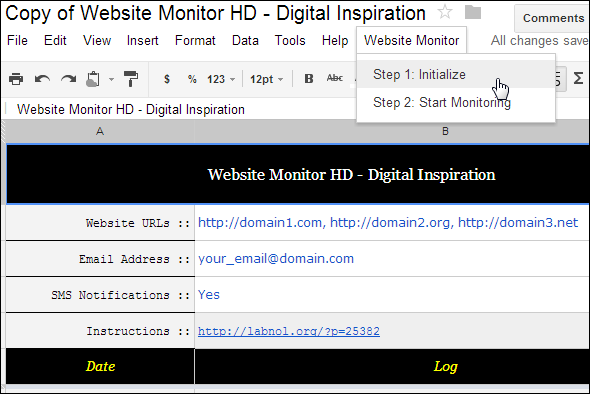Click the folder icon beside title
This screenshot has height=394, width=590.
[x=473, y=12]
